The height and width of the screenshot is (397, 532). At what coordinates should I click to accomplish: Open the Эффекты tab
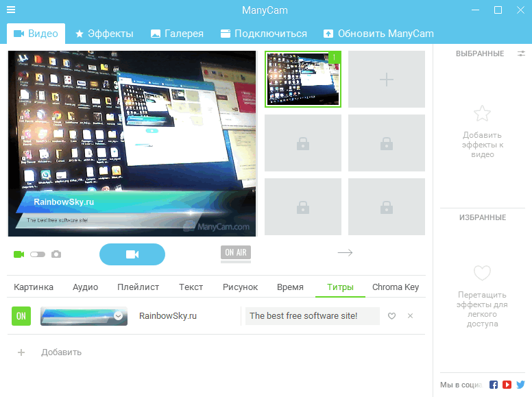tap(104, 34)
